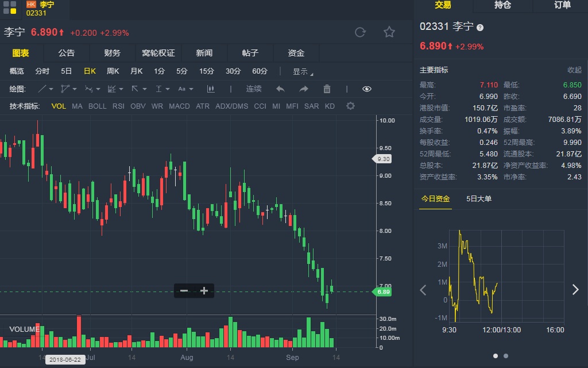Add stock to favorites with star icon

(389, 32)
